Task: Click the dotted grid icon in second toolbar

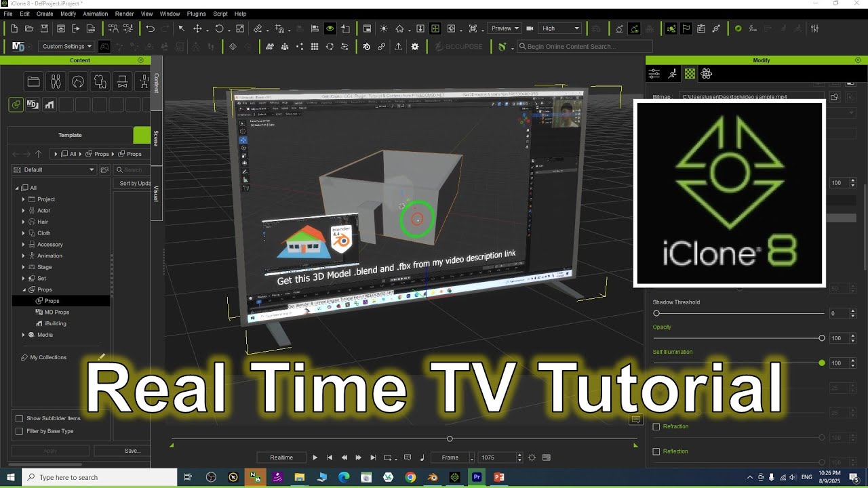Action: point(315,47)
